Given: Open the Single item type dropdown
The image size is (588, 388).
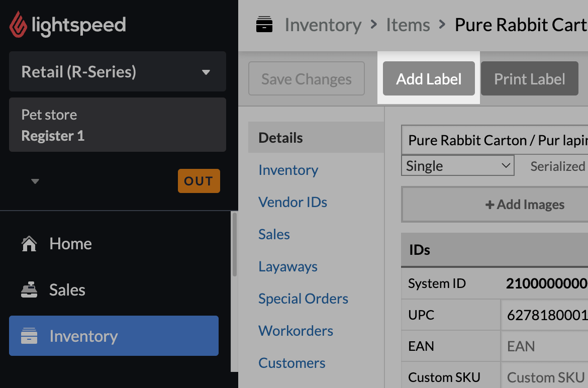Looking at the screenshot, I should pos(457,165).
